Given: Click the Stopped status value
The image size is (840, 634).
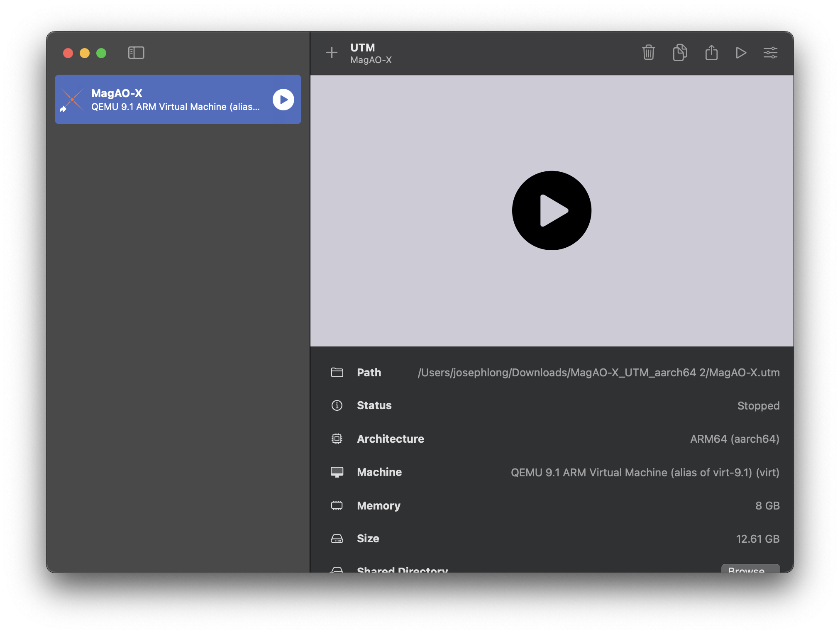Looking at the screenshot, I should point(758,406).
